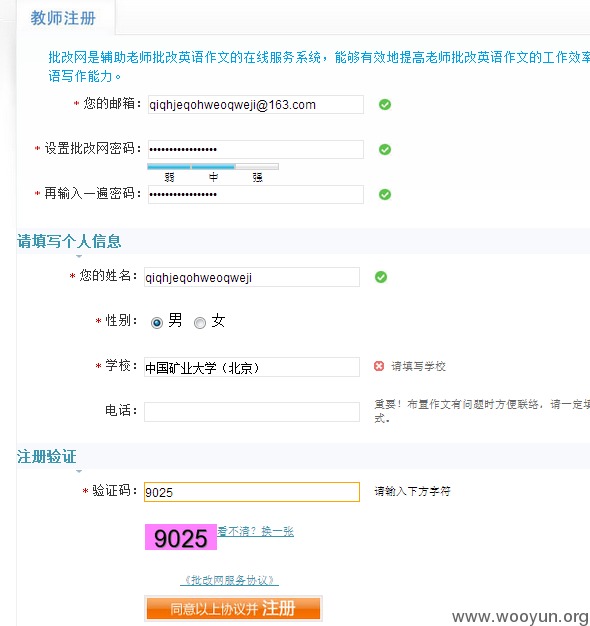Click the green checkmark beside the password field
The width and height of the screenshot is (590, 626).
point(385,149)
